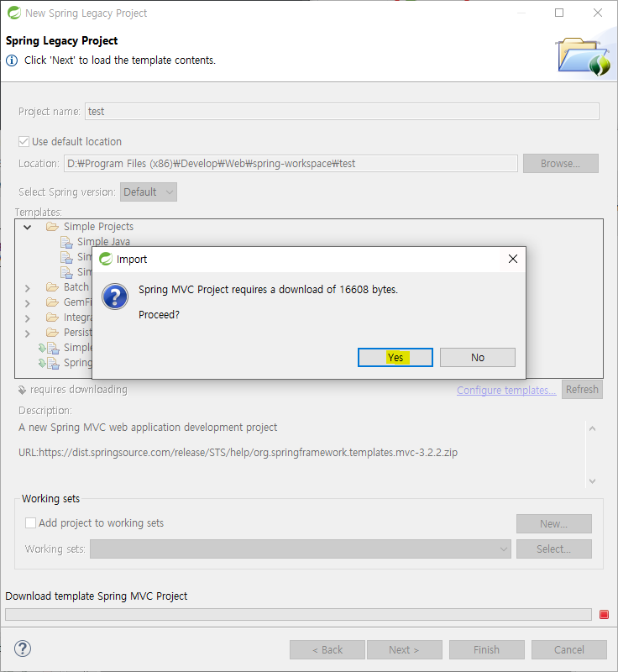
Task: Click the Persistence folder icon
Action: 52,332
